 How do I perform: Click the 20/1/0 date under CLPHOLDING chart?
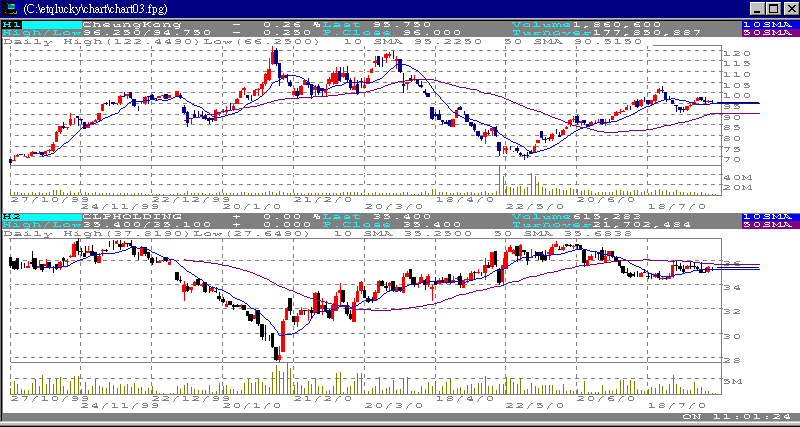pyautogui.click(x=251, y=405)
